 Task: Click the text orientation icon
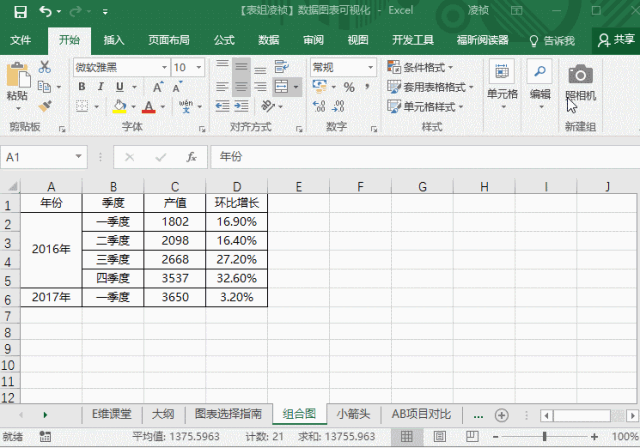coord(268,106)
